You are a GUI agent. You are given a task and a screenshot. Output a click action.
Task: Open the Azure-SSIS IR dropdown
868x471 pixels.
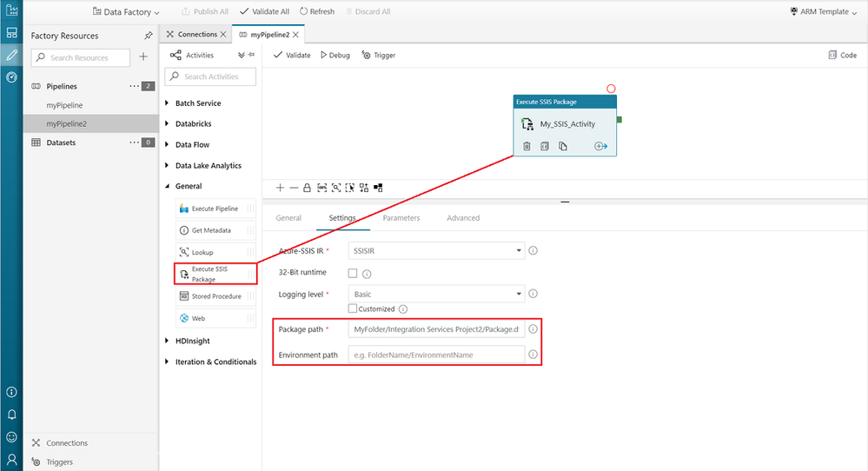(x=436, y=251)
